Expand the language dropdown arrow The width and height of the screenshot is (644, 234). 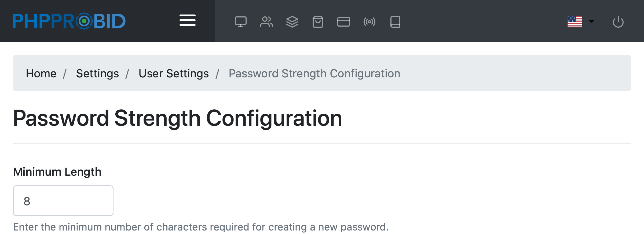tap(591, 21)
